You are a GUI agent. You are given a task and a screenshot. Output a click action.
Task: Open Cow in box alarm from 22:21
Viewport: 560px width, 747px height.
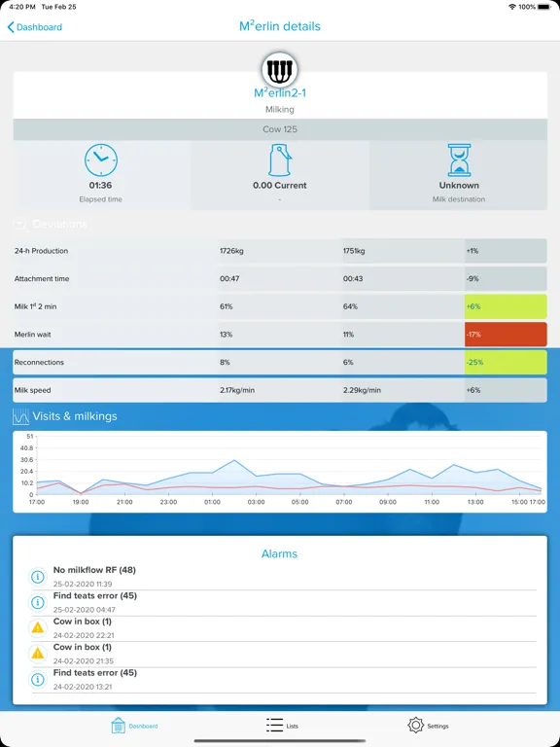tap(282, 628)
